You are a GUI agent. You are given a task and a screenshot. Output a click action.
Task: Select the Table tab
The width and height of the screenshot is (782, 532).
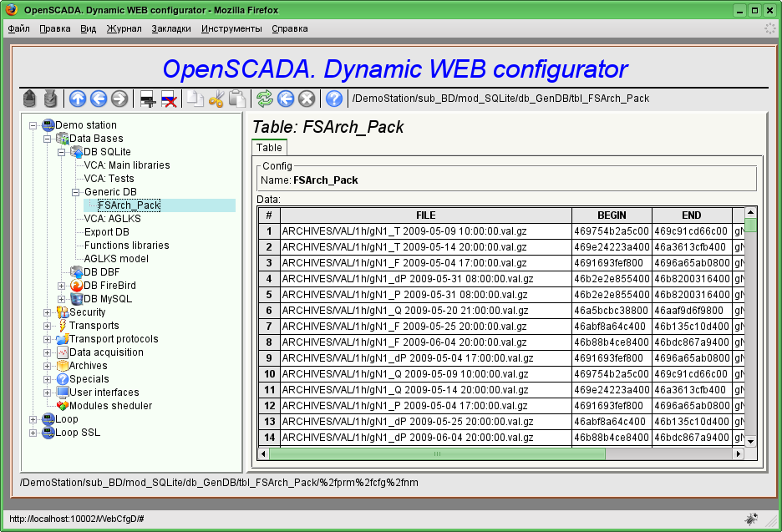tap(269, 148)
